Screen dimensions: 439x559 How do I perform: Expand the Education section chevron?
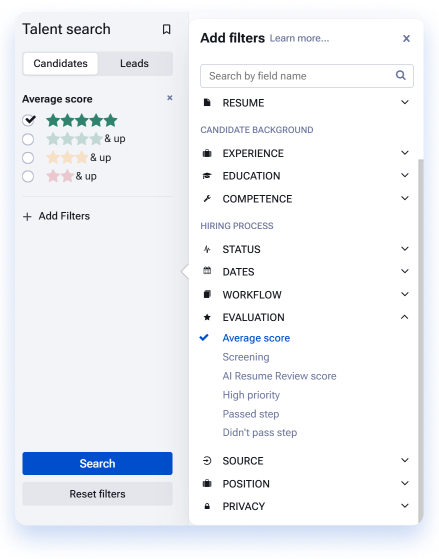click(x=405, y=175)
